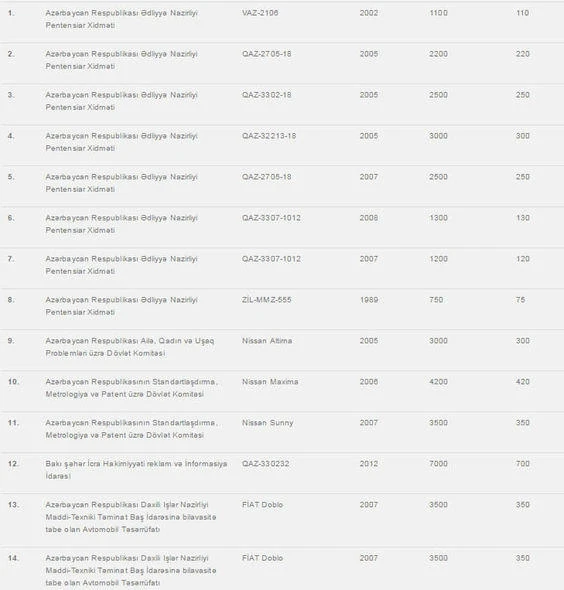Click the QAZ-3307-1012 model in row 6
Viewport: 564px width, 590px height.
tap(271, 218)
